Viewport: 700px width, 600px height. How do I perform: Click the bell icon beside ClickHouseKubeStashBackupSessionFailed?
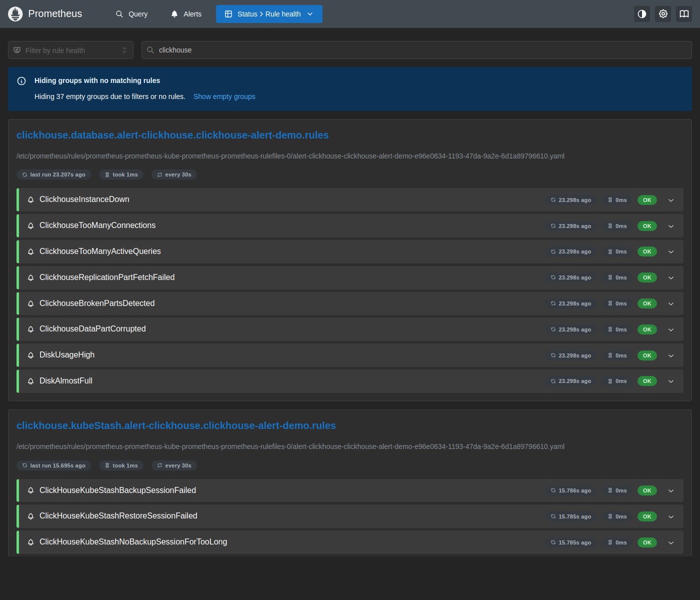tap(30, 490)
